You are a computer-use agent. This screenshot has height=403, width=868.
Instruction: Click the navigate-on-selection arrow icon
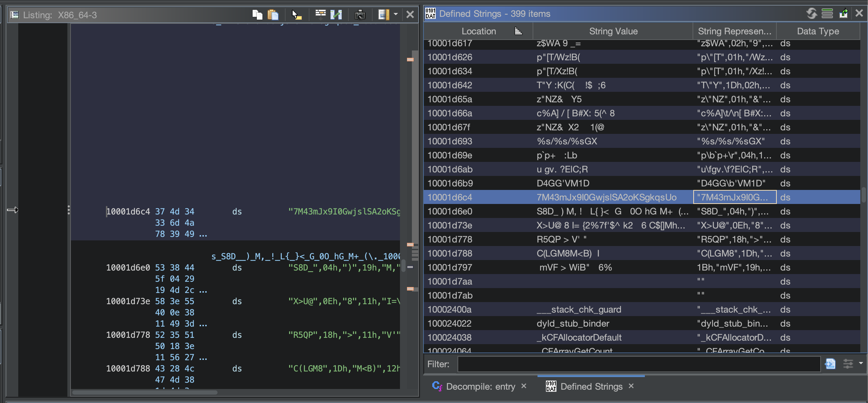tap(843, 14)
